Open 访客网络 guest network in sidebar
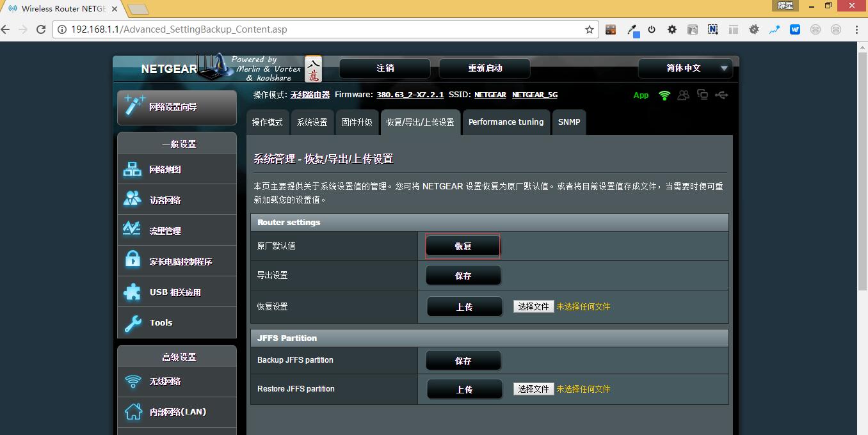The width and height of the screenshot is (868, 435). (133, 200)
